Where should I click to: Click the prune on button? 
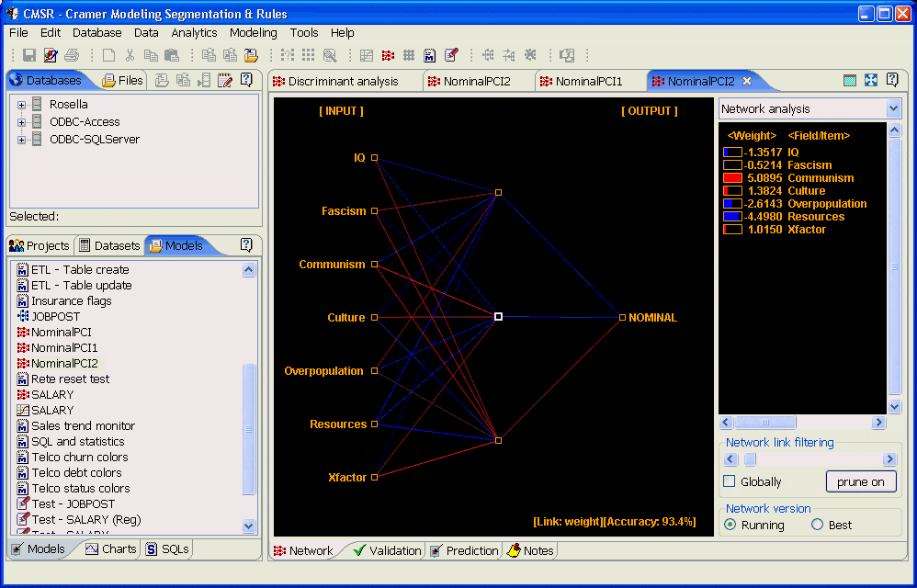[x=861, y=481]
